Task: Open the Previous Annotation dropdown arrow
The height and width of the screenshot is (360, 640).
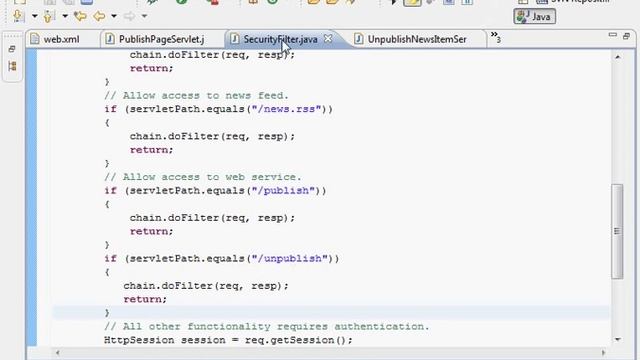Action: [x=65, y=16]
